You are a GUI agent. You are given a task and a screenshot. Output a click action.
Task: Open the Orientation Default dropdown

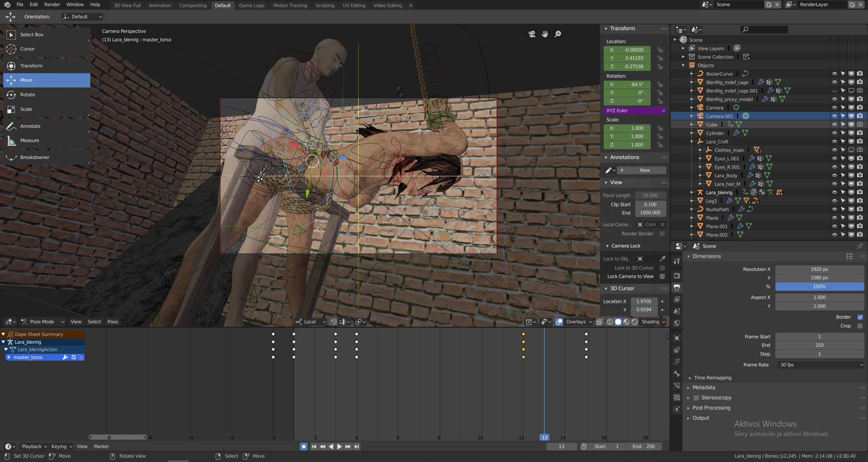(82, 17)
